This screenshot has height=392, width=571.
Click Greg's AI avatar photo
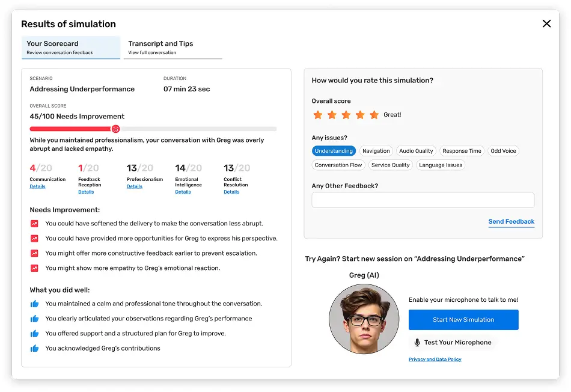(364, 319)
